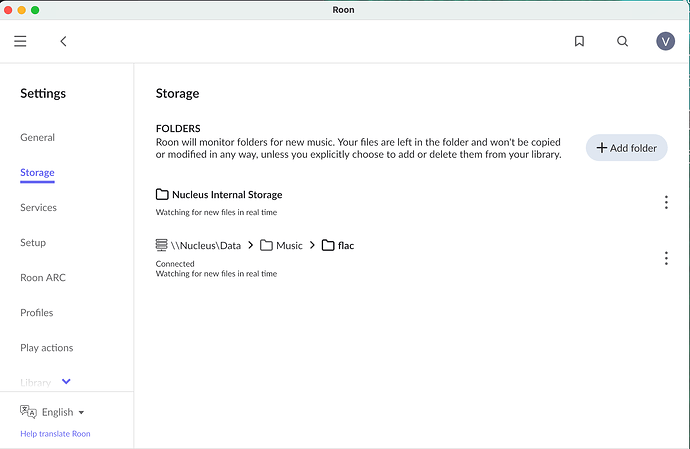Open Profiles settings
Image resolution: width=690 pixels, height=449 pixels.
37,313
